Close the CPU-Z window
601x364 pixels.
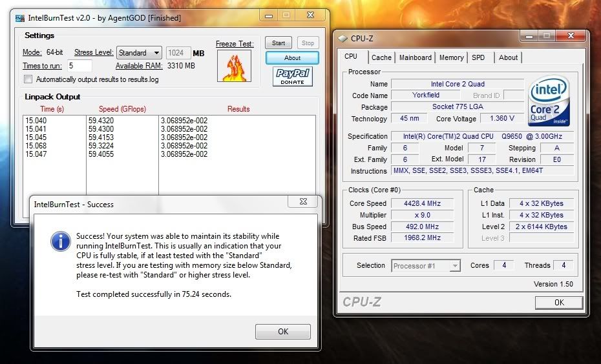click(x=571, y=35)
